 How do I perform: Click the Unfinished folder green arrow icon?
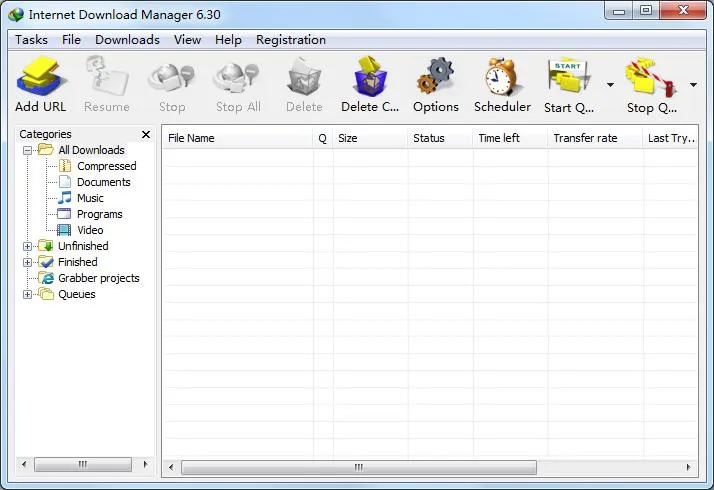[x=46, y=245]
